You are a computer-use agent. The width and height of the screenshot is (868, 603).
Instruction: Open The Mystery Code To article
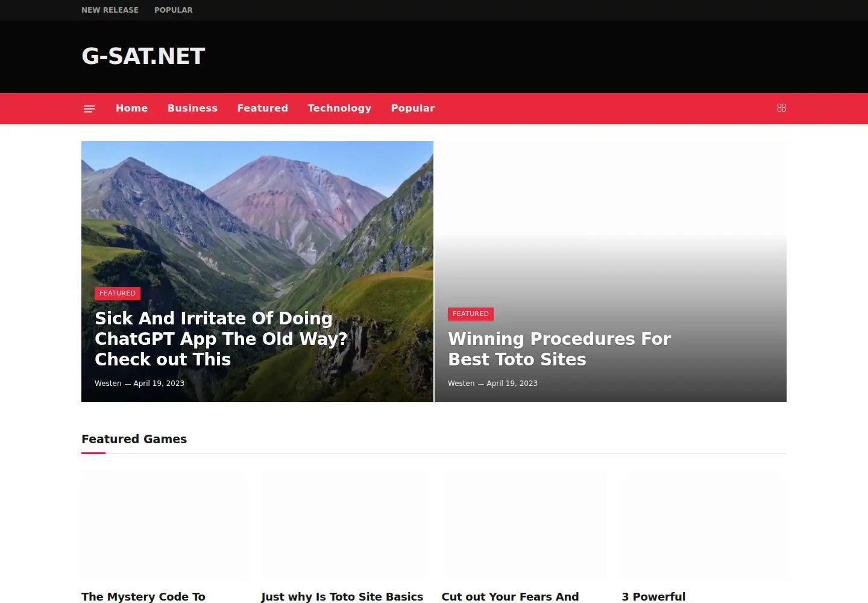point(143,597)
